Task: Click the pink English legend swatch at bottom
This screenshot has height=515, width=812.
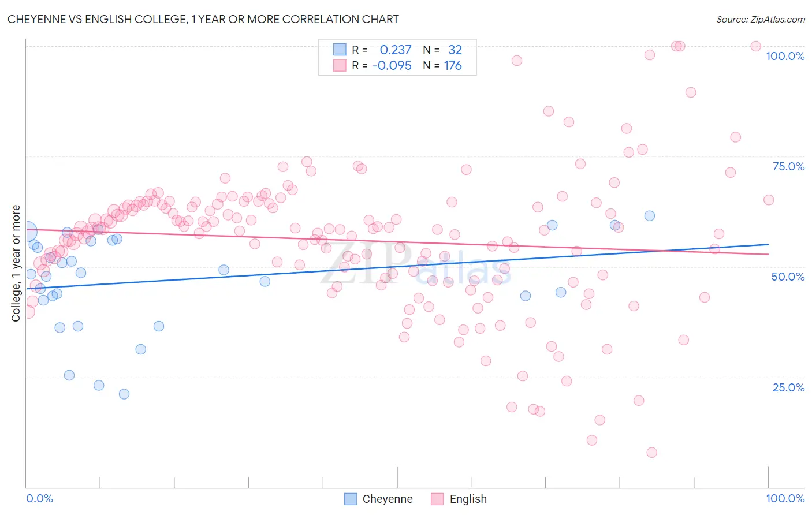Action: point(437,499)
